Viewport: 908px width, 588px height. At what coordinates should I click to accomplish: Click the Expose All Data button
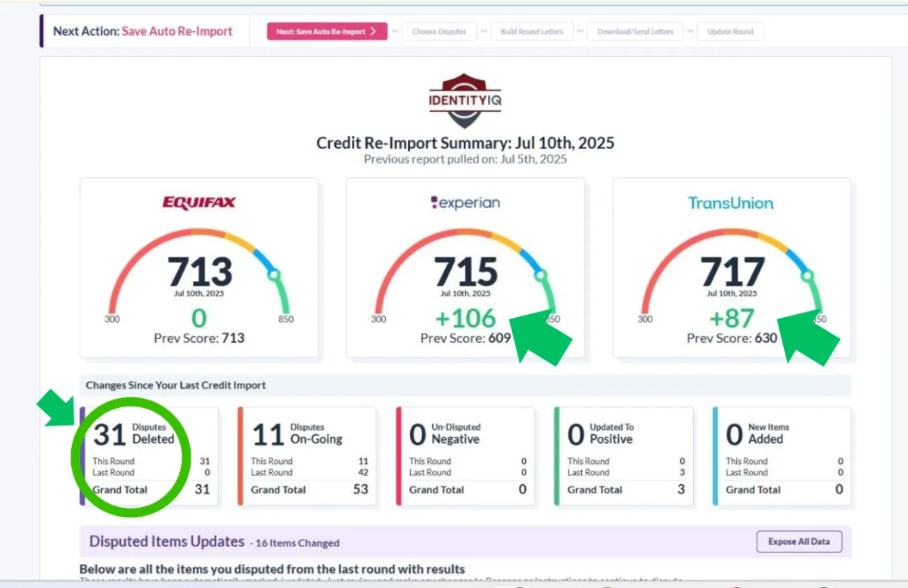pos(799,542)
